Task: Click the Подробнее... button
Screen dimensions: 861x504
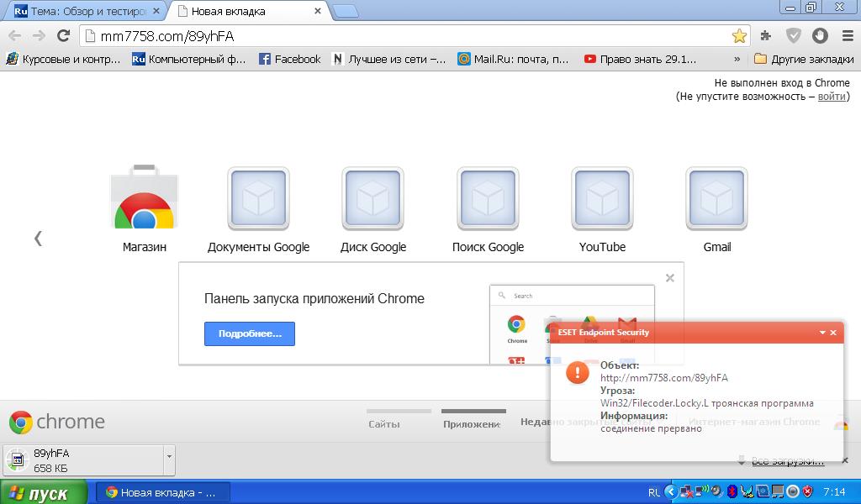Action: coord(249,333)
